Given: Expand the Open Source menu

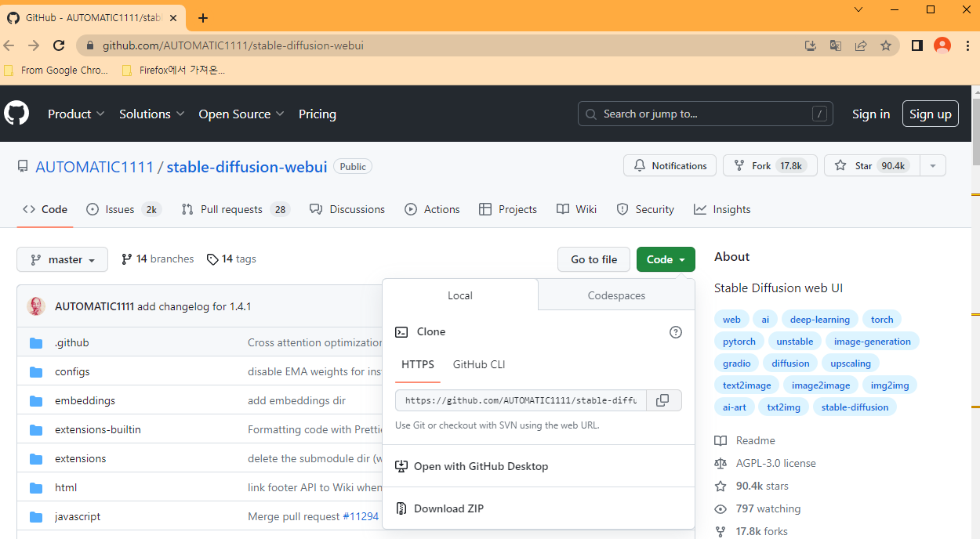Looking at the screenshot, I should coord(241,114).
